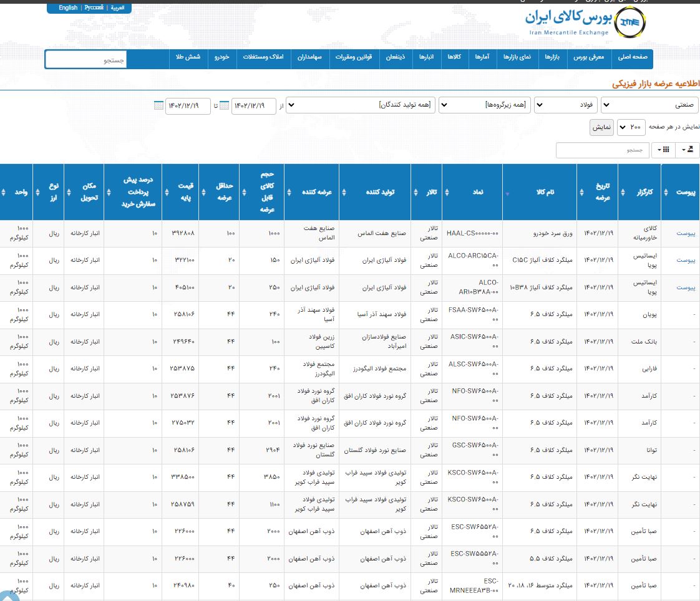
Task: Open the بازارها menu
Action: [552, 57]
